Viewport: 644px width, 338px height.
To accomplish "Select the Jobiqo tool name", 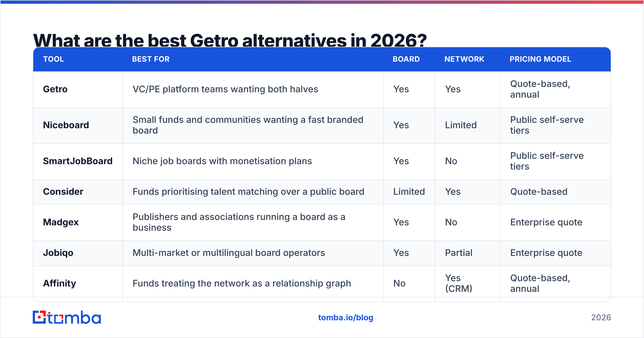I will click(58, 253).
